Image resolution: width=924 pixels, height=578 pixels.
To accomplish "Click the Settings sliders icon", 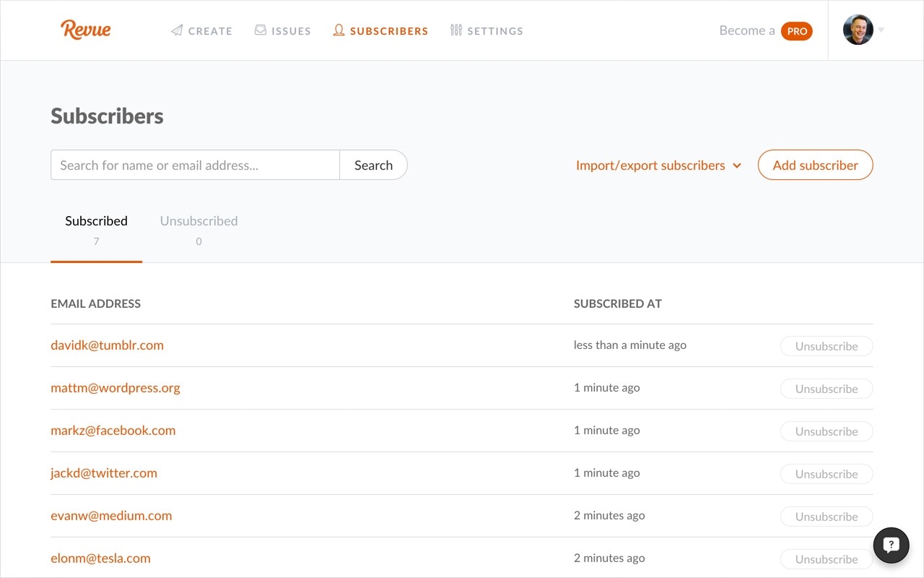I will pyautogui.click(x=456, y=30).
